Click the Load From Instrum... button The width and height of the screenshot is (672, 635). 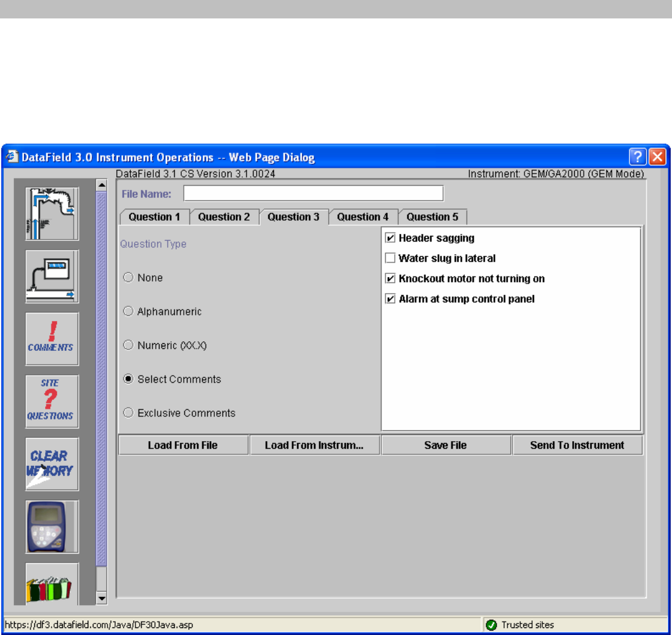pos(314,445)
